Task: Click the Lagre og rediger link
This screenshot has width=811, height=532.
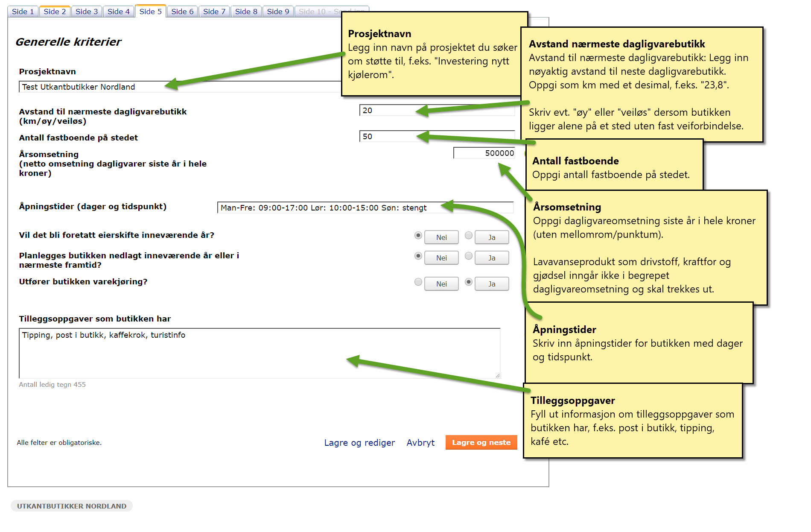Action: pyautogui.click(x=359, y=443)
